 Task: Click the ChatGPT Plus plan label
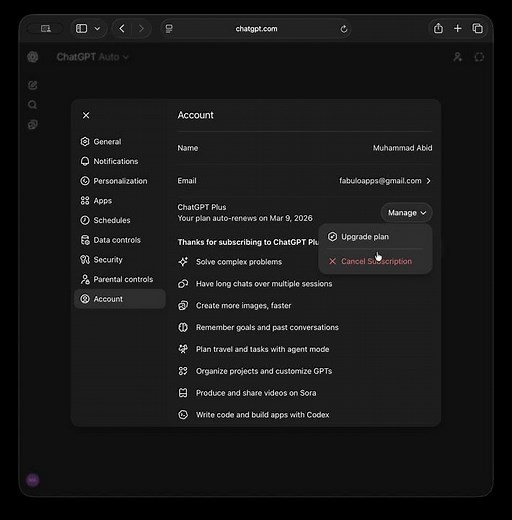pyautogui.click(x=202, y=207)
